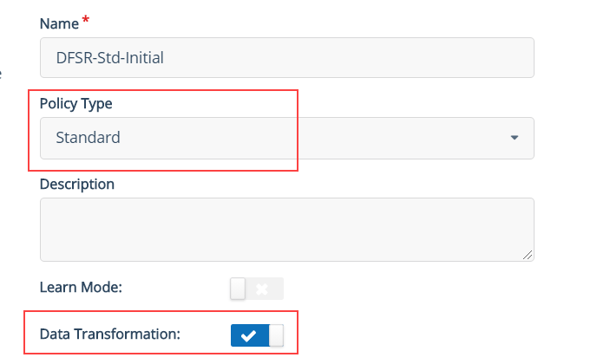Open the Policy Type combo box
The height and width of the screenshot is (364, 597).
tap(287, 138)
